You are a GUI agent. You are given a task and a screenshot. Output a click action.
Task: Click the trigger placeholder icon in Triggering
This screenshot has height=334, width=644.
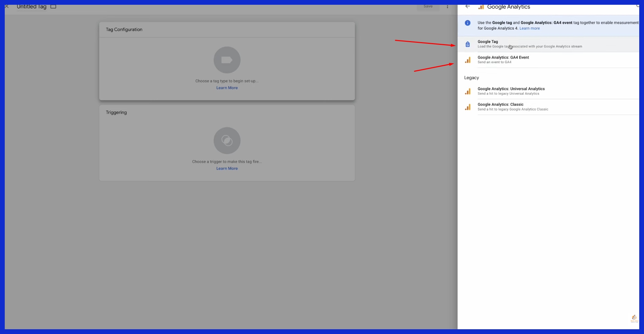pos(227,140)
